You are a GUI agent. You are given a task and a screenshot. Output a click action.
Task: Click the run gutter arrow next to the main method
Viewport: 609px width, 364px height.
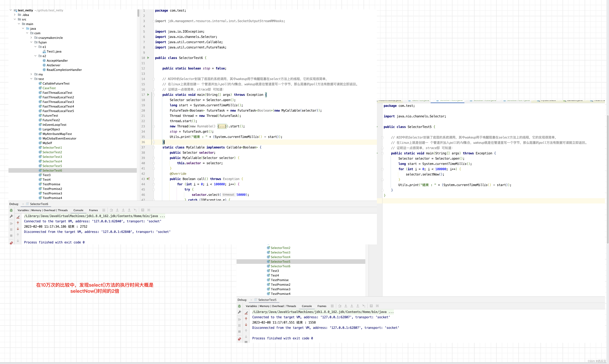pos(148,95)
